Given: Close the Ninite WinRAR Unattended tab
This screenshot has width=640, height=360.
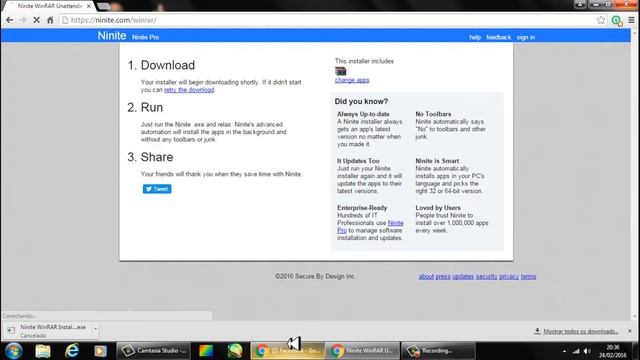Looking at the screenshot, I should coord(89,6).
